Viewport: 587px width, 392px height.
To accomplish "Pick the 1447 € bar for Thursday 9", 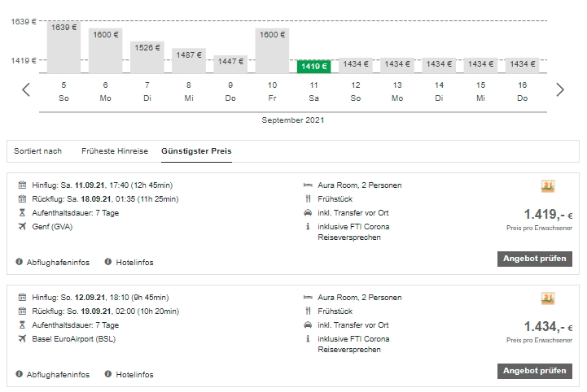I will 230,63.
